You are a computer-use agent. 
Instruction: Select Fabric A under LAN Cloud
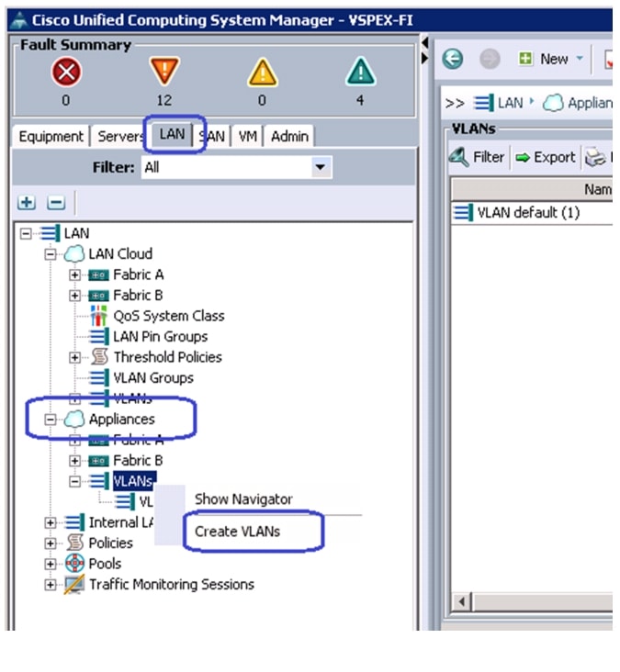coord(138,274)
